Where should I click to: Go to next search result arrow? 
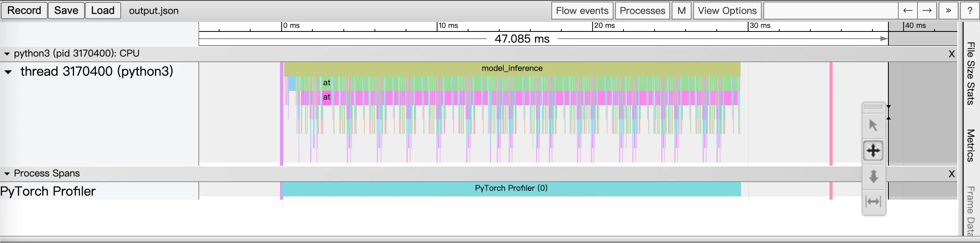point(927,10)
